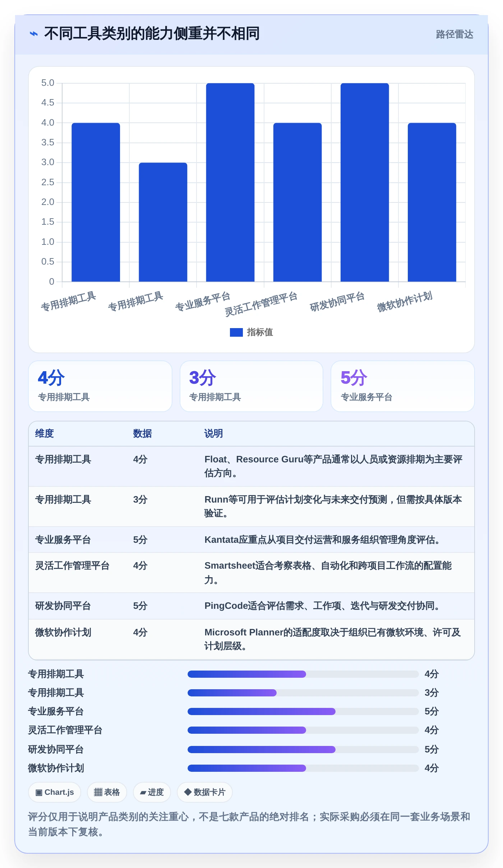Click the progress bar showing 3分

[303, 693]
